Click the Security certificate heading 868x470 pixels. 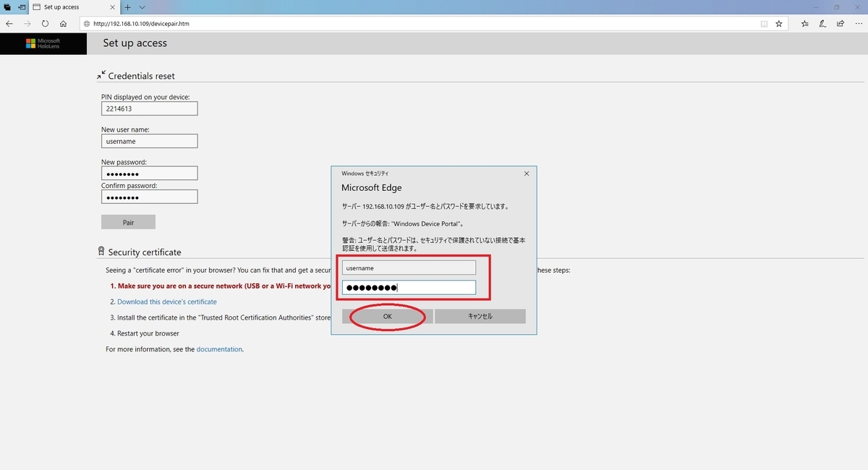145,252
